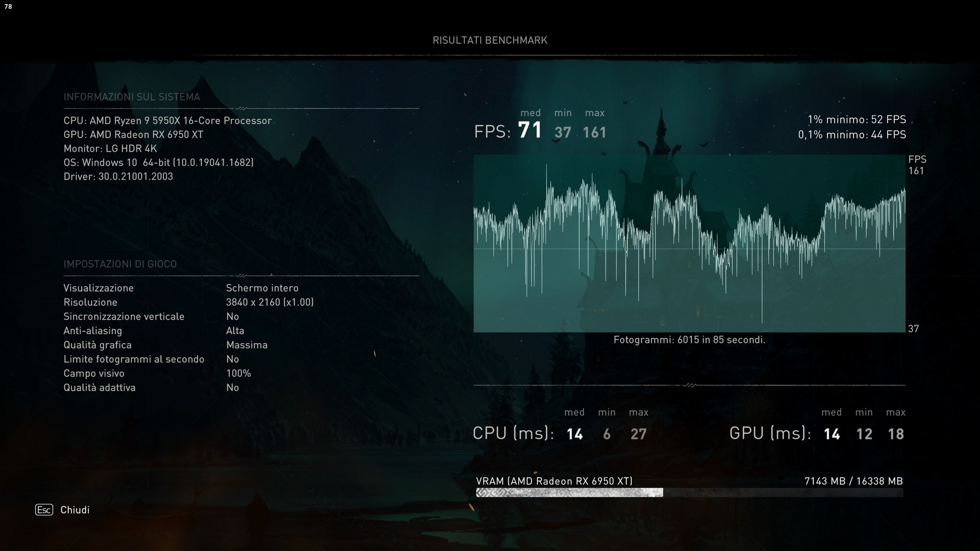Click the FPS graph area

tap(689, 243)
